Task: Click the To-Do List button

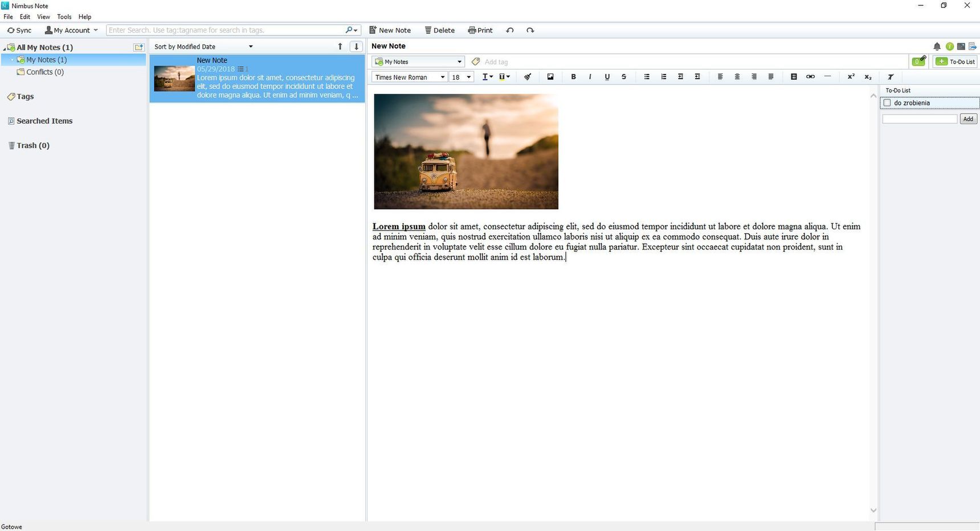Action: click(955, 62)
